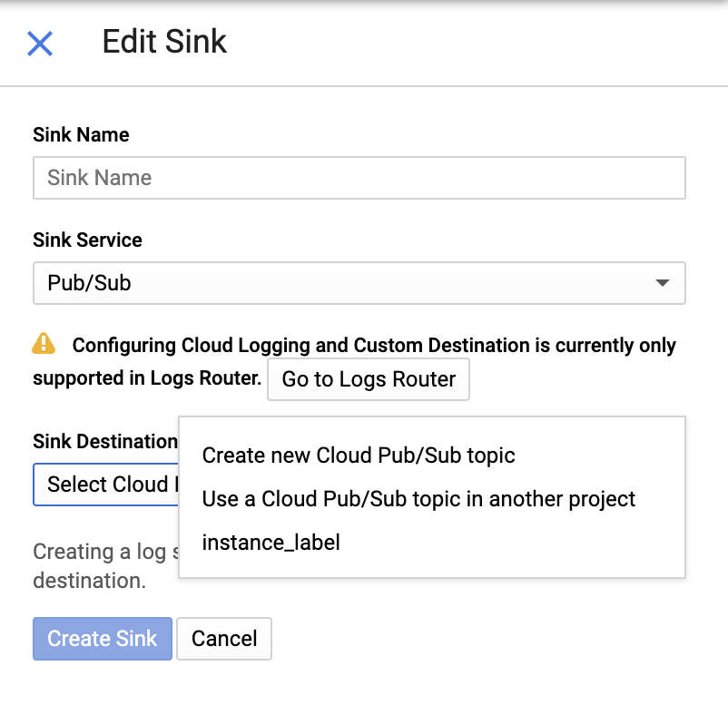Click the Pub/Sub text in the service selector
Image resolution: width=728 pixels, height=715 pixels.
coord(89,283)
